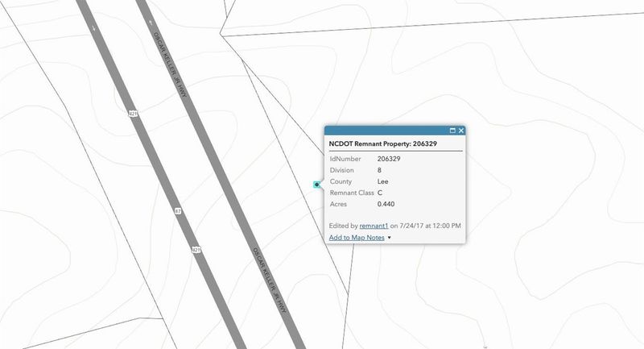Click the popup title NCDOT Remnant Property: 206329
644x349 pixels.
pos(383,144)
